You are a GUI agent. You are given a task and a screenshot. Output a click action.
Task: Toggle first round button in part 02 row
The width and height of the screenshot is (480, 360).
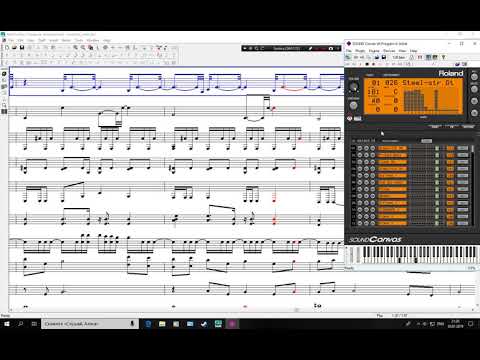pos(360,155)
